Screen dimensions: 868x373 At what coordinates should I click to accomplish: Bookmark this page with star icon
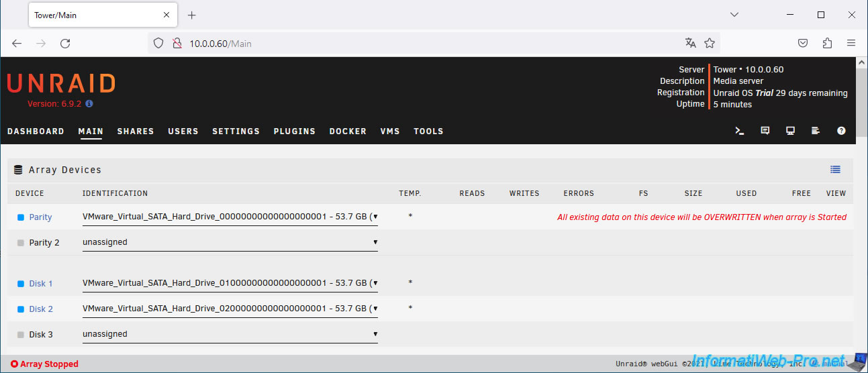(x=710, y=43)
